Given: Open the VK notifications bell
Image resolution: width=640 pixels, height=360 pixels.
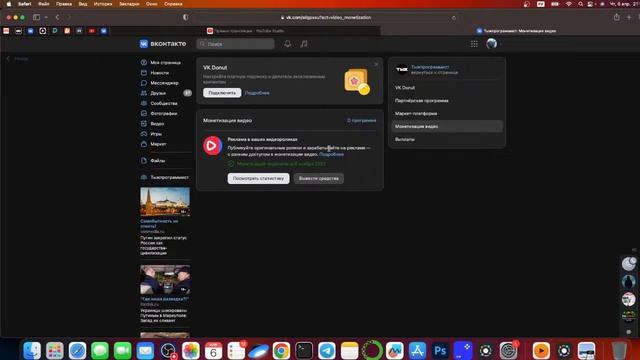Looking at the screenshot, I should 288,44.
